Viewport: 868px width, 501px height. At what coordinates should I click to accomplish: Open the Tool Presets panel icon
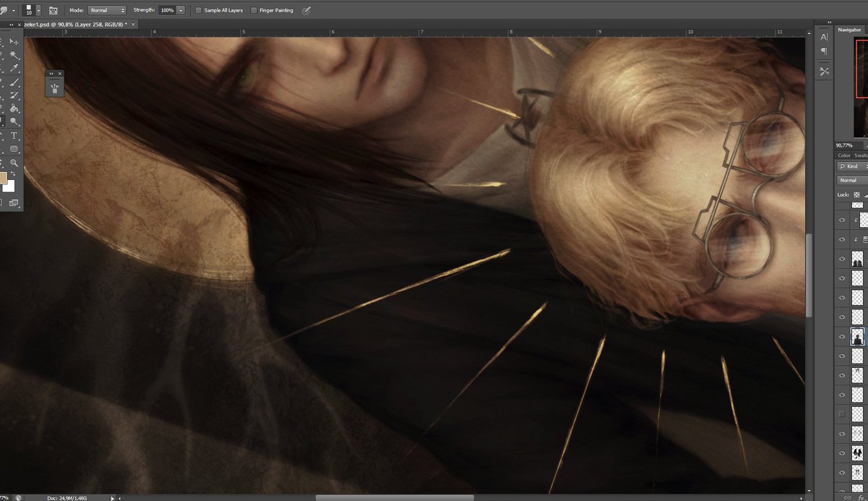pos(824,71)
